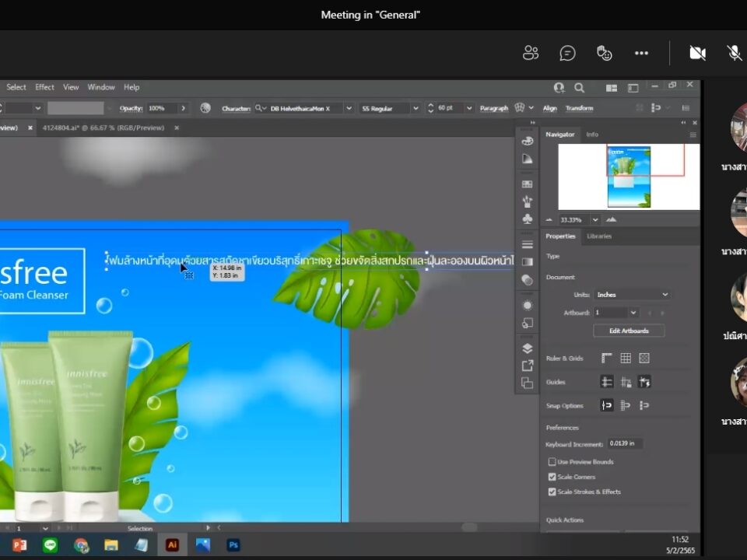Open the Asset Export panel icon
The image size is (747, 560).
pyautogui.click(x=528, y=366)
